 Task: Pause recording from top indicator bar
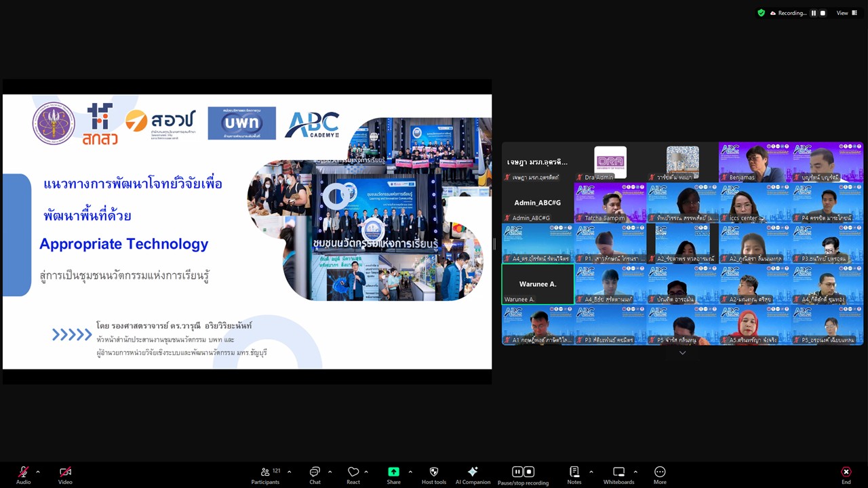coord(814,13)
